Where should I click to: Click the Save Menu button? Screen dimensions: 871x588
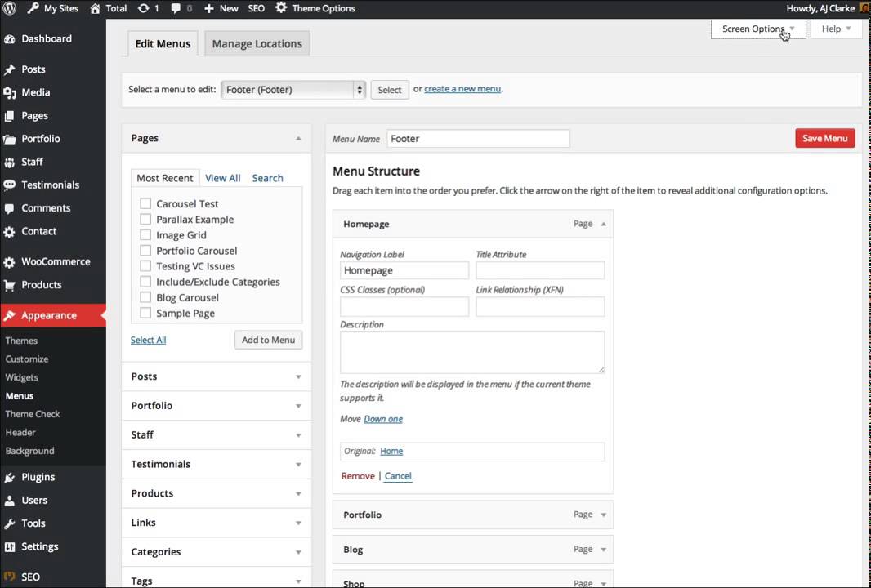click(x=824, y=139)
